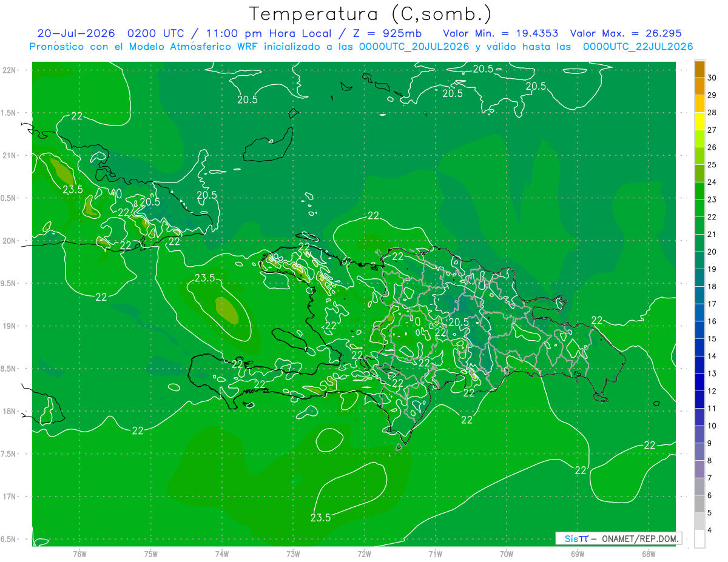Click the 71W longitude axis label

pyautogui.click(x=435, y=554)
